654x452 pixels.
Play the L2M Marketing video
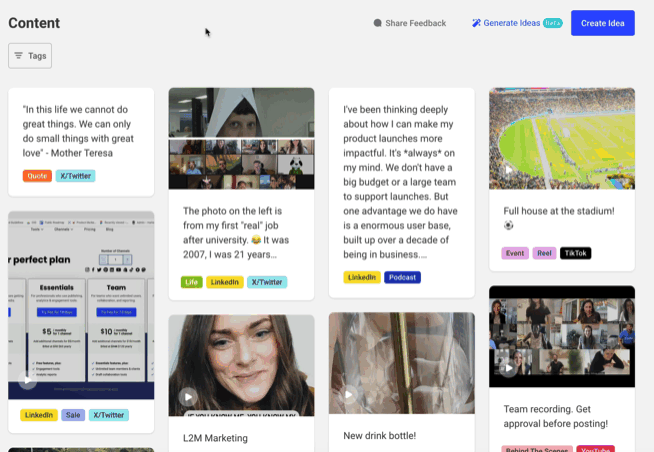pos(189,395)
